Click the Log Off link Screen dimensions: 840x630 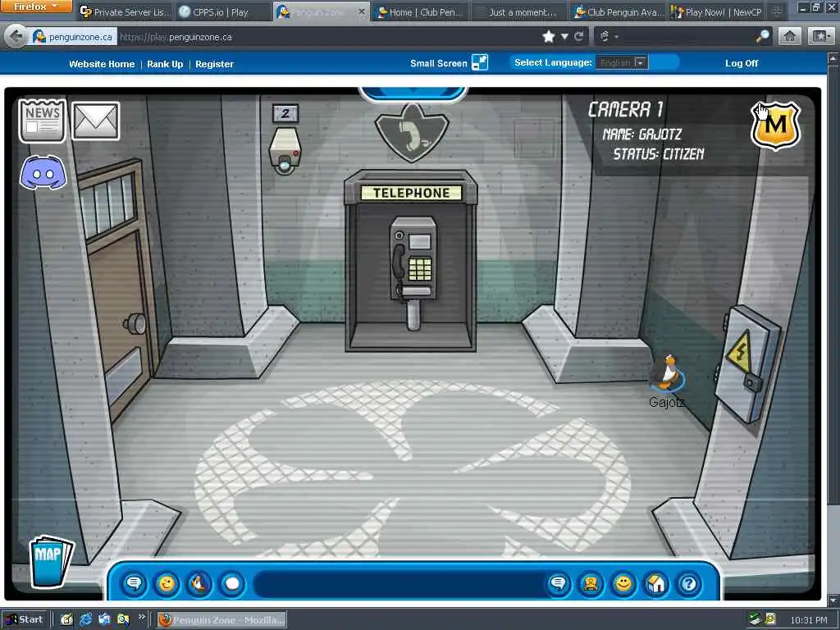click(x=742, y=63)
